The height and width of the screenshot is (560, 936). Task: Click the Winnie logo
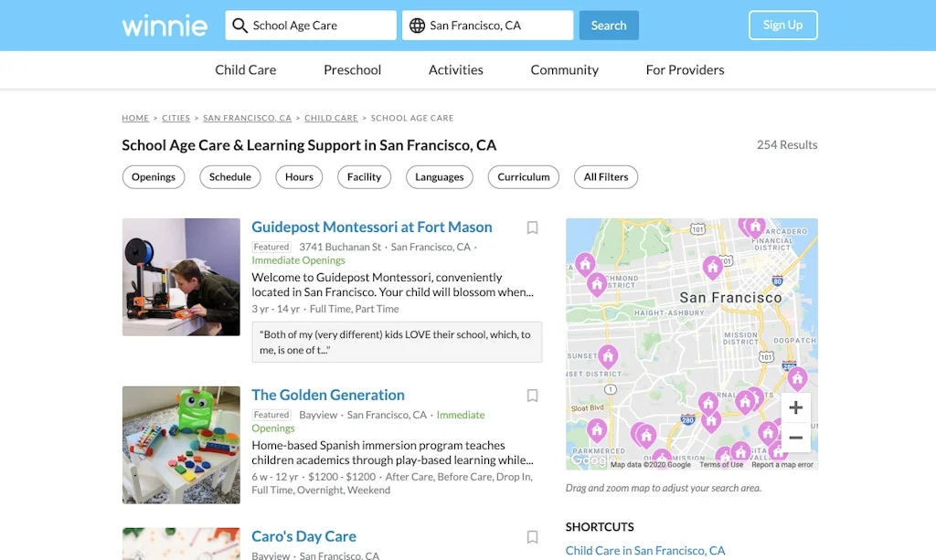coord(165,26)
